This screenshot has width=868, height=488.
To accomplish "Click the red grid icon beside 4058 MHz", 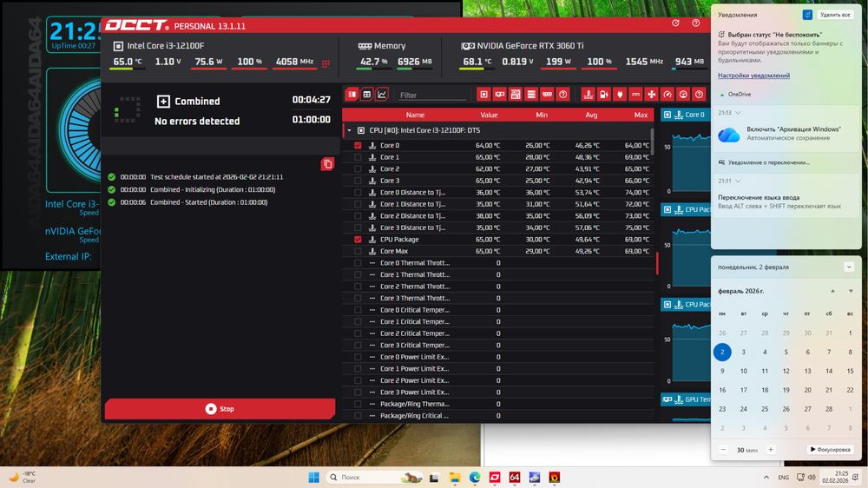I will click(325, 63).
